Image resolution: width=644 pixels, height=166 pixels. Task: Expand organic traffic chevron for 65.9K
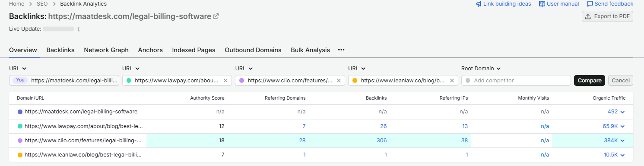[x=623, y=126]
